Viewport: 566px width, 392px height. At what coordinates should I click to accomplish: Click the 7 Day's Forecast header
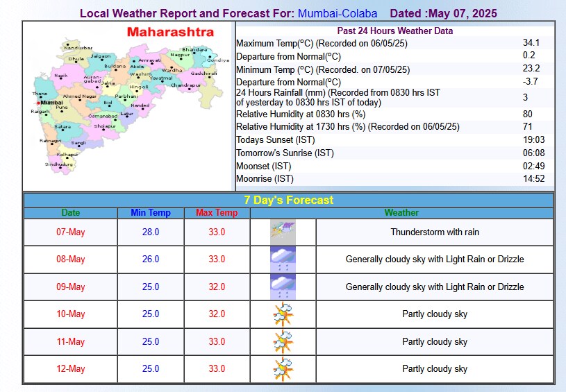[288, 200]
